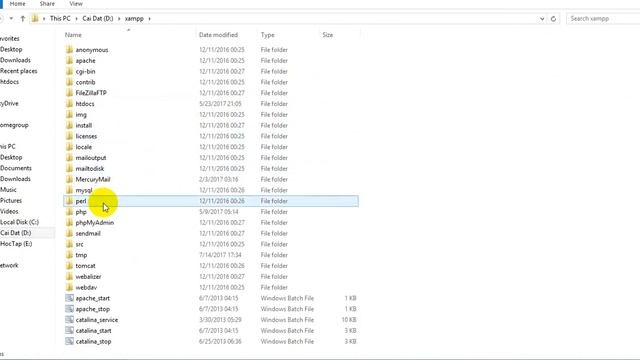Select the perl folder icon
This screenshot has width=640, height=360.
click(69, 201)
